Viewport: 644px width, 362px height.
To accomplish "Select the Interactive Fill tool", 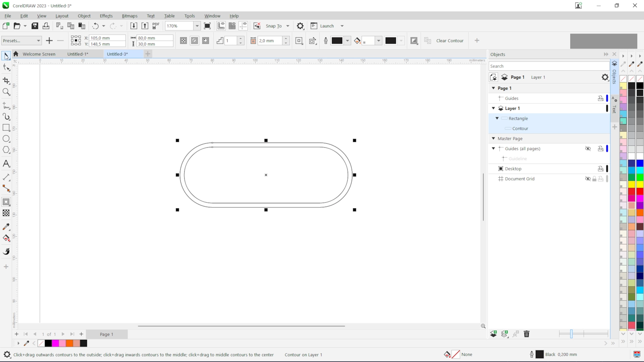I will click(x=6, y=238).
